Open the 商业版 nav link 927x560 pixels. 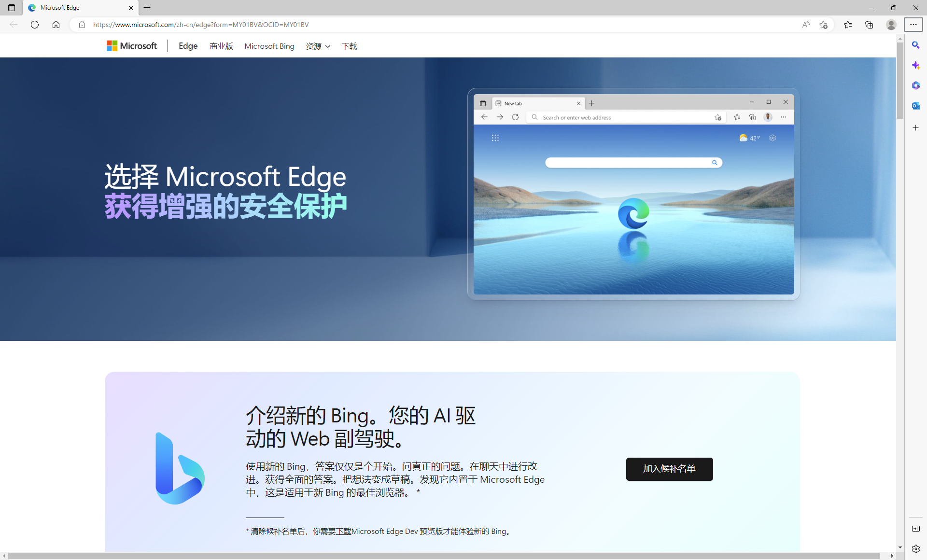tap(221, 46)
